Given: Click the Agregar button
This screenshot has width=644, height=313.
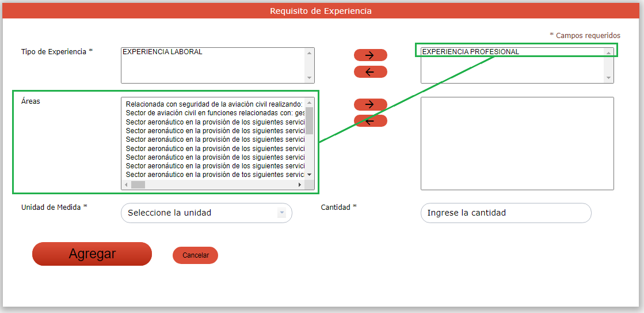Looking at the screenshot, I should click(x=92, y=254).
